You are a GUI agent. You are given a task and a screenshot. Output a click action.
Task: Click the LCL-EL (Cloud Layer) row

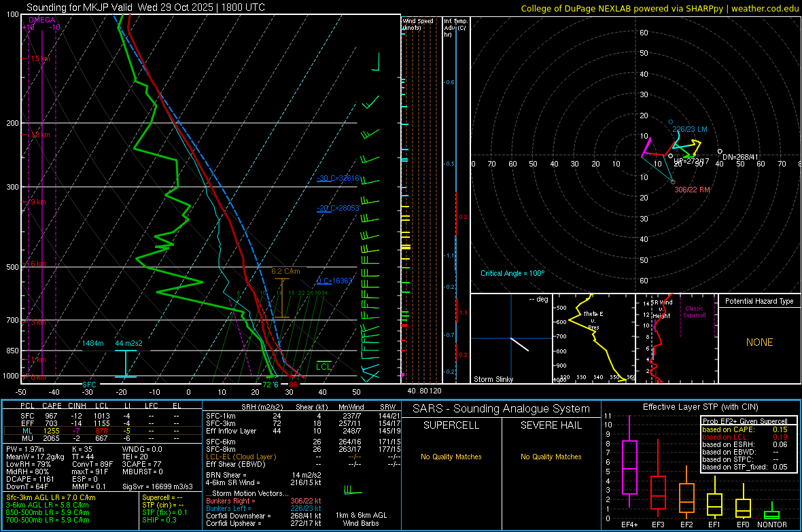pos(303,457)
